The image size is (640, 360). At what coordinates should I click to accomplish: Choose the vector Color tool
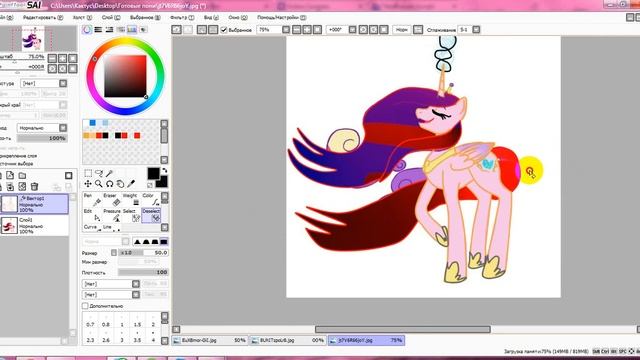click(x=152, y=200)
